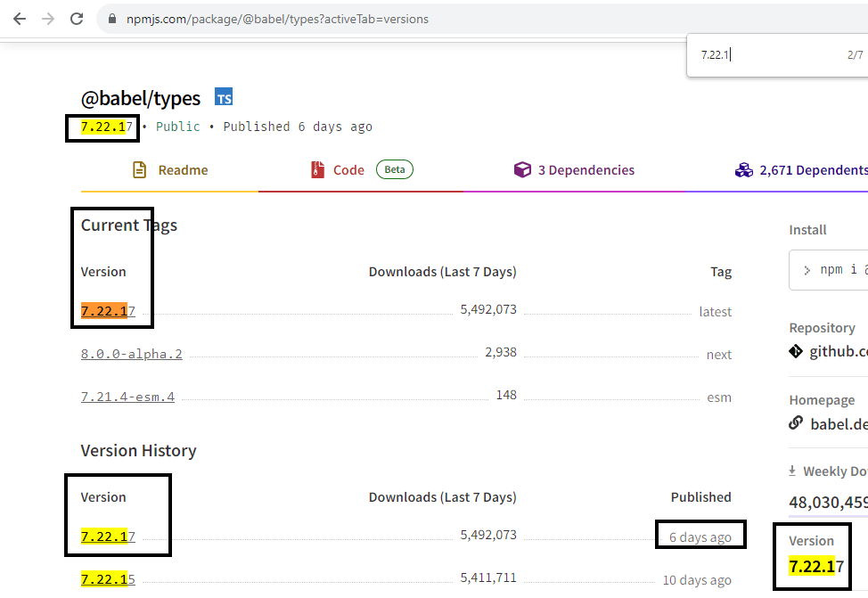The image size is (868, 598).
Task: Select the Weekly Downloads download icon
Action: [x=792, y=471]
